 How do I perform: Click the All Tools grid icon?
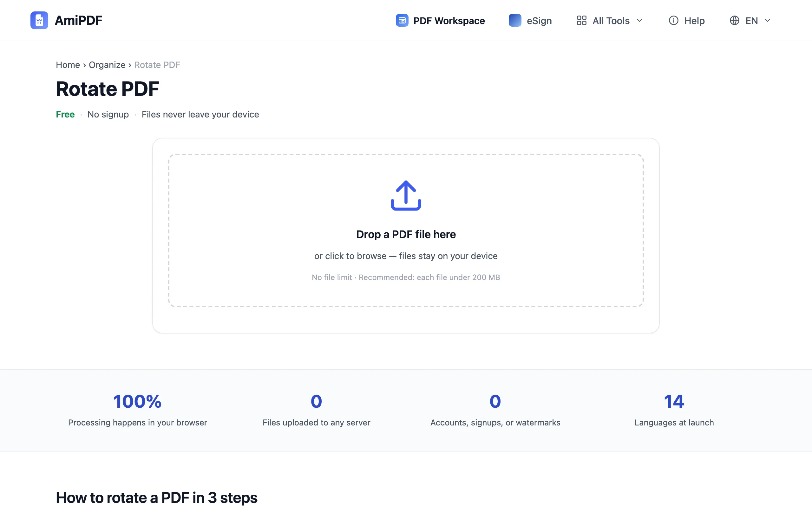581,21
